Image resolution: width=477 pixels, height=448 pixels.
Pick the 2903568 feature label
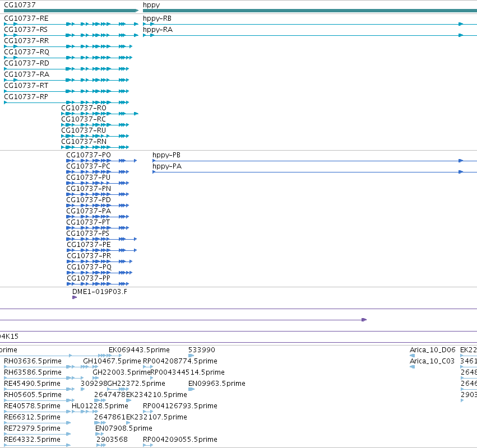point(112,440)
